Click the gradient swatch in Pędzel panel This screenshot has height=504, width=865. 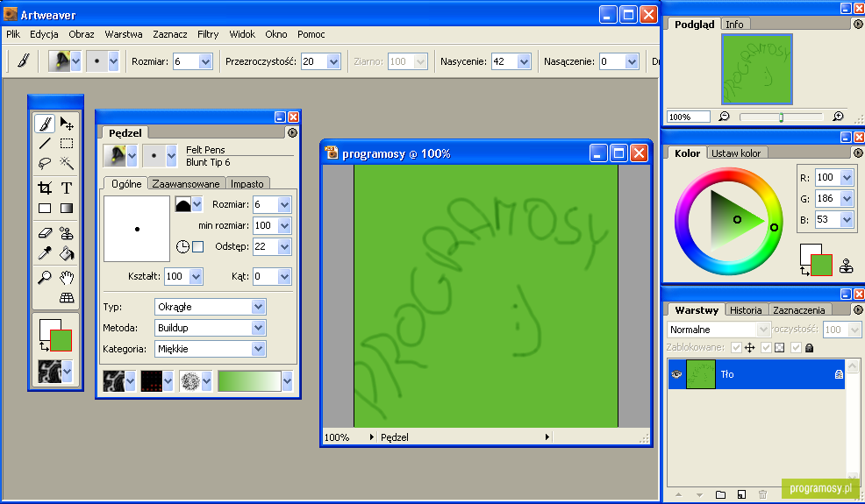(249, 381)
